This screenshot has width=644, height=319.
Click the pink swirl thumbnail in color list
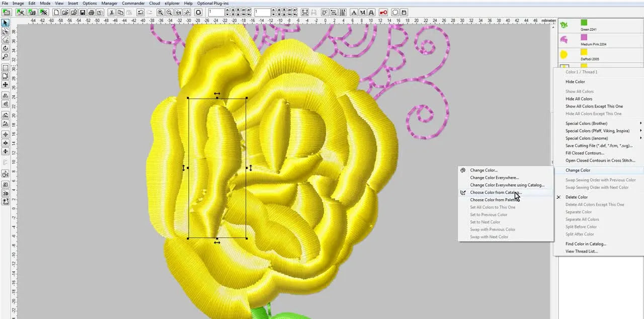click(564, 39)
